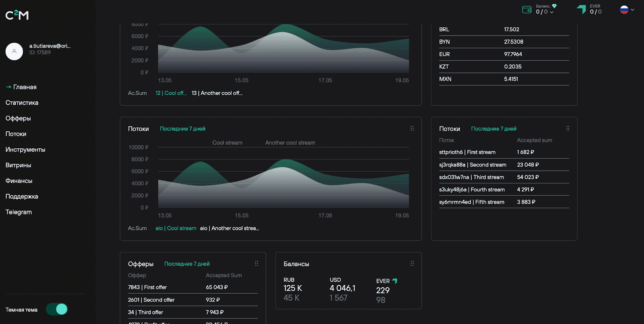The image size is (644, 324).
Task: Click the C2M logo
Action: coord(17,15)
